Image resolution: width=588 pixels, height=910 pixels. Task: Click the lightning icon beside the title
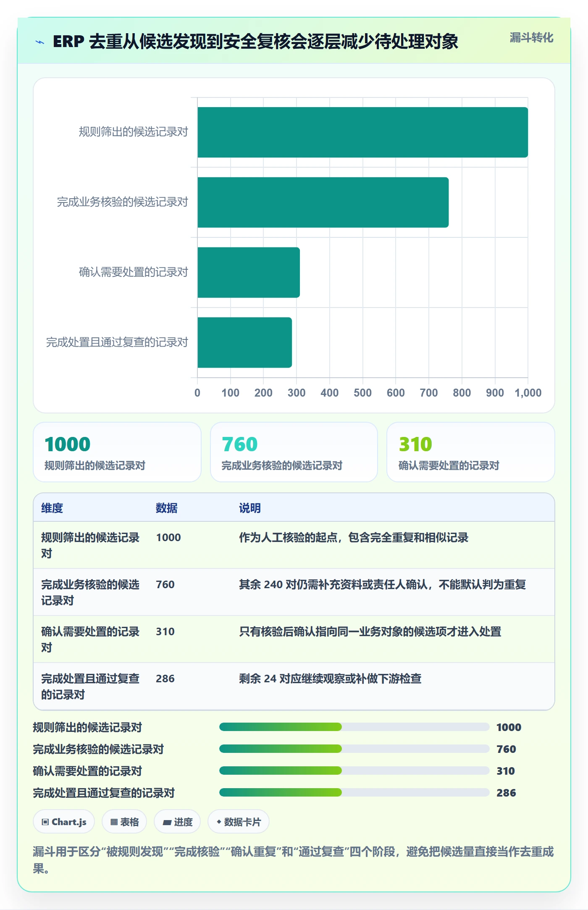pyautogui.click(x=40, y=42)
